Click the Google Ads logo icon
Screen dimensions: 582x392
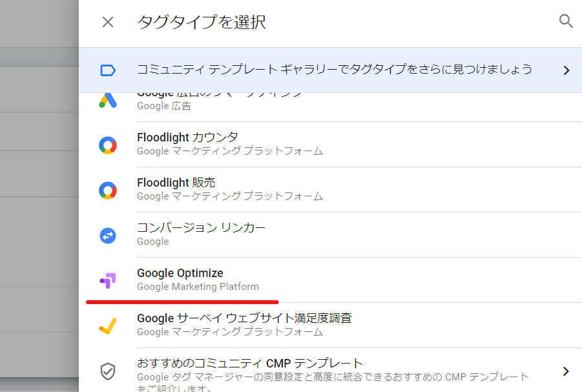[108, 100]
